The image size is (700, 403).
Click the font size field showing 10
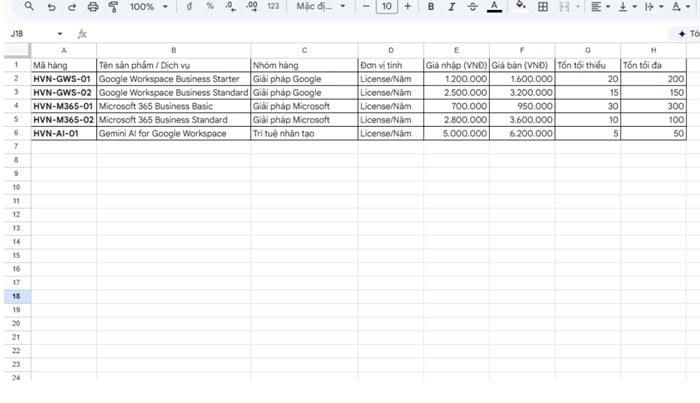click(387, 6)
